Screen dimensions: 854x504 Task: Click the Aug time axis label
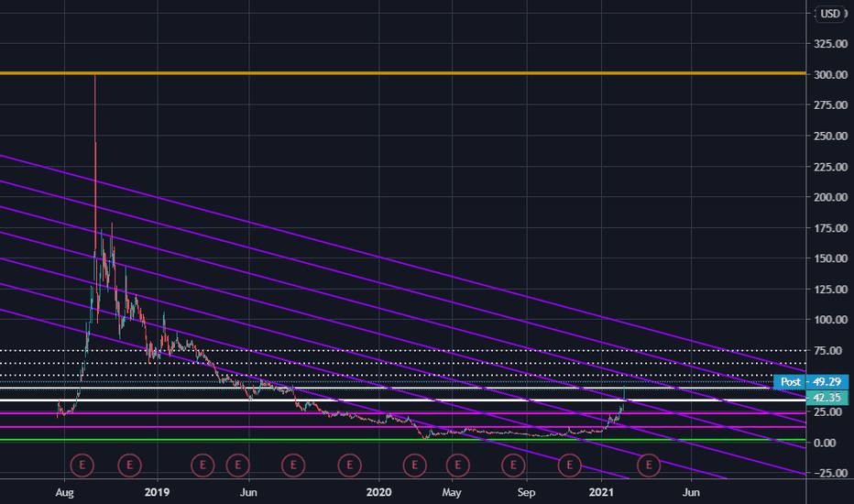tap(64, 493)
